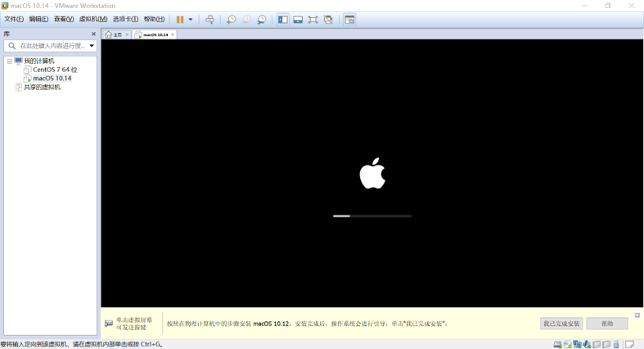
Task: Open the library search dropdown arrow
Action: click(x=92, y=46)
